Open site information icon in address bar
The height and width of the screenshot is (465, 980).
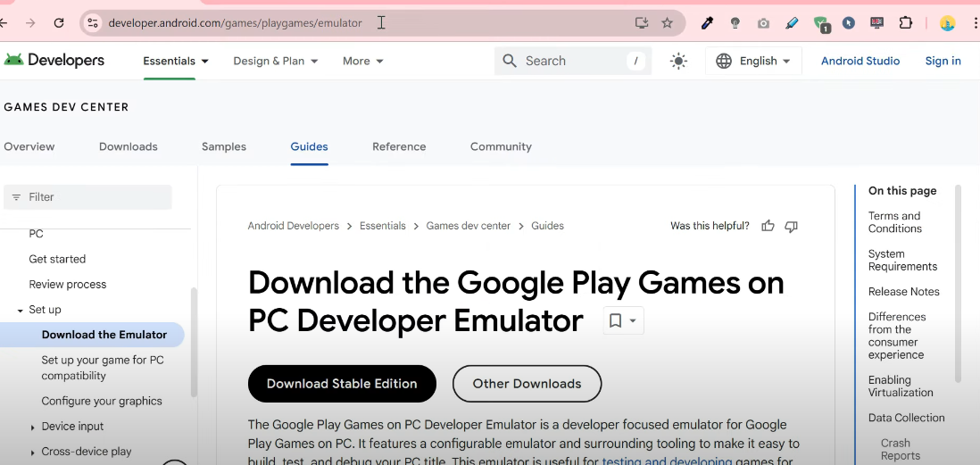click(x=93, y=23)
